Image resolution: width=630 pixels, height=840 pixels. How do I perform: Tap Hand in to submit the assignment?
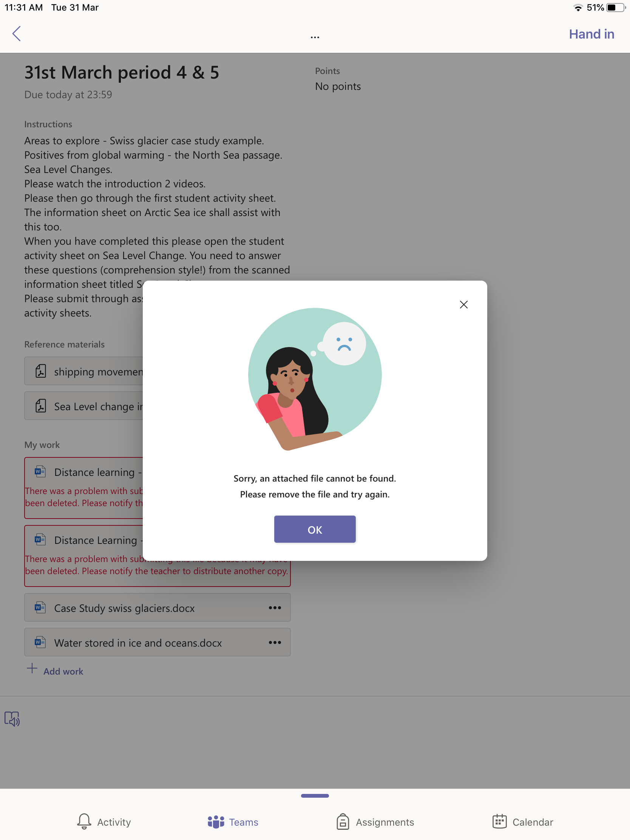tap(591, 34)
